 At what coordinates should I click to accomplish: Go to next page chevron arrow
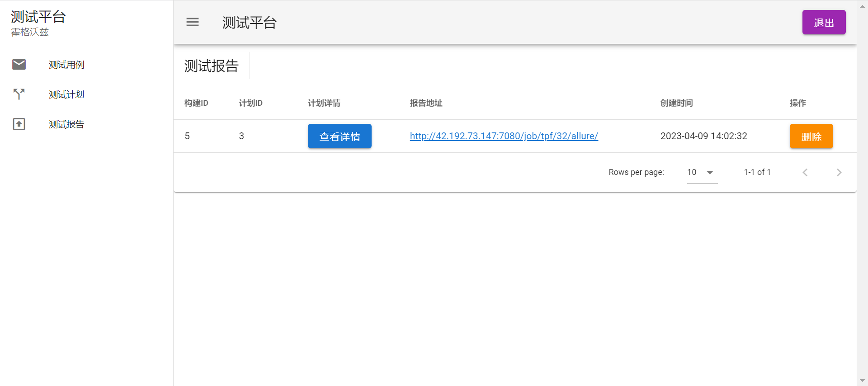[839, 172]
